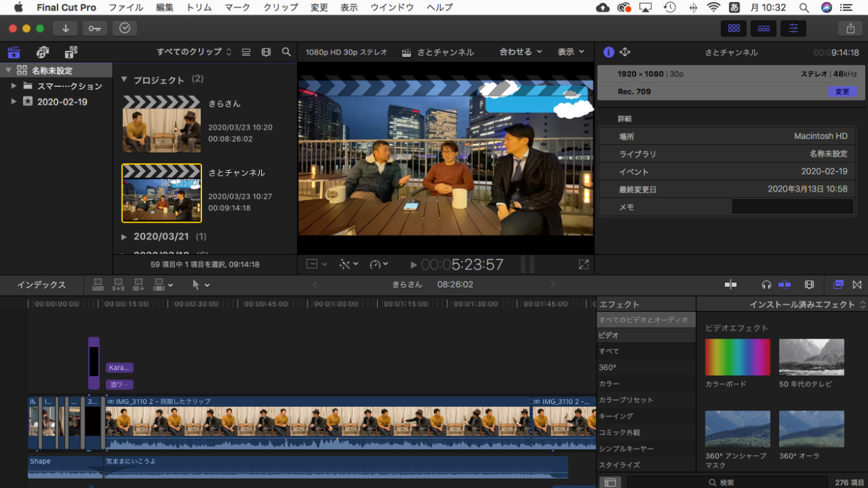The image size is (868, 488).
Task: Open the 合わせる zoom dropdown
Action: point(520,52)
